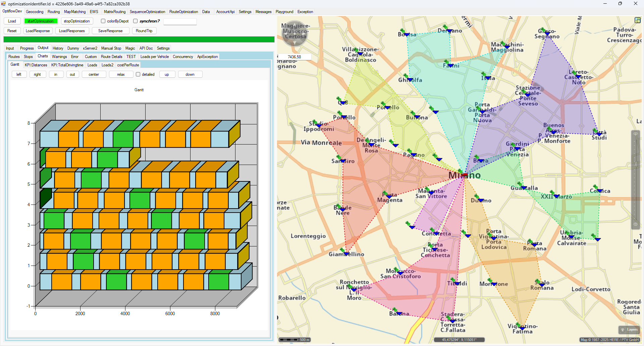This screenshot has width=644, height=346.
Task: Check the synchron? checkbox
Action: click(x=136, y=21)
